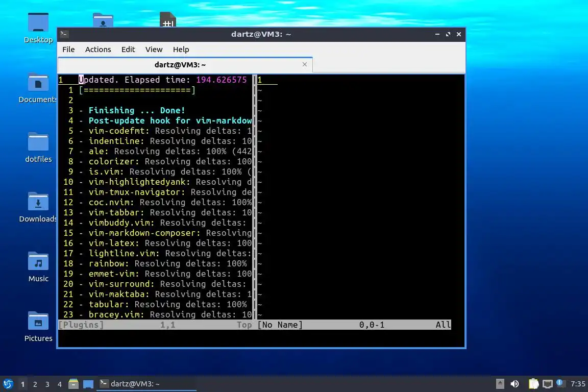Maximize the terminal window
The width and height of the screenshot is (588, 392).
pyautogui.click(x=448, y=34)
